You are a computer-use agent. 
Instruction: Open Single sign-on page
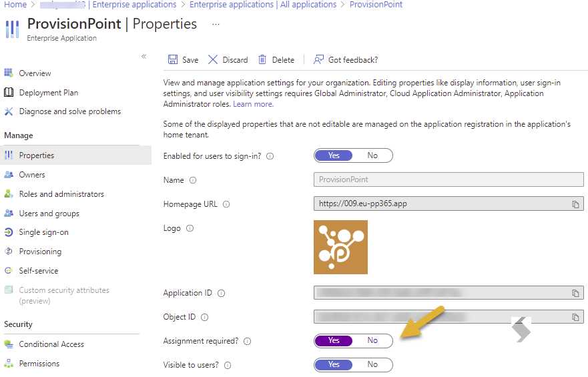click(x=44, y=232)
